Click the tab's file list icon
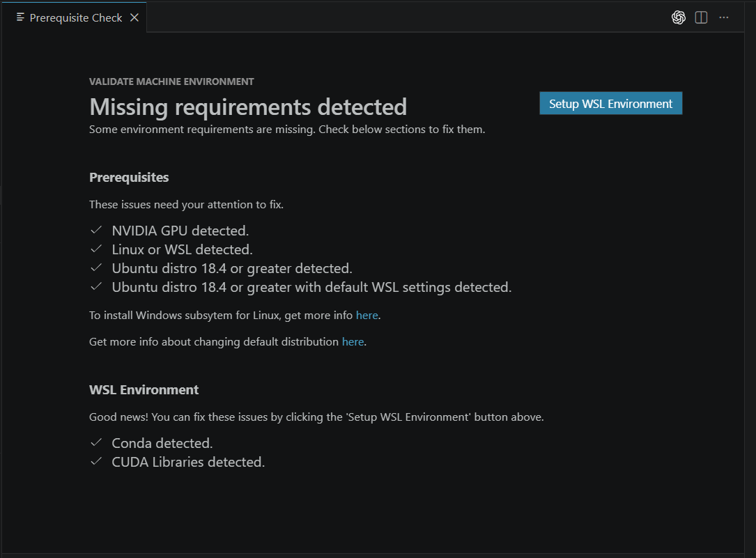This screenshot has height=558, width=756. [x=20, y=17]
